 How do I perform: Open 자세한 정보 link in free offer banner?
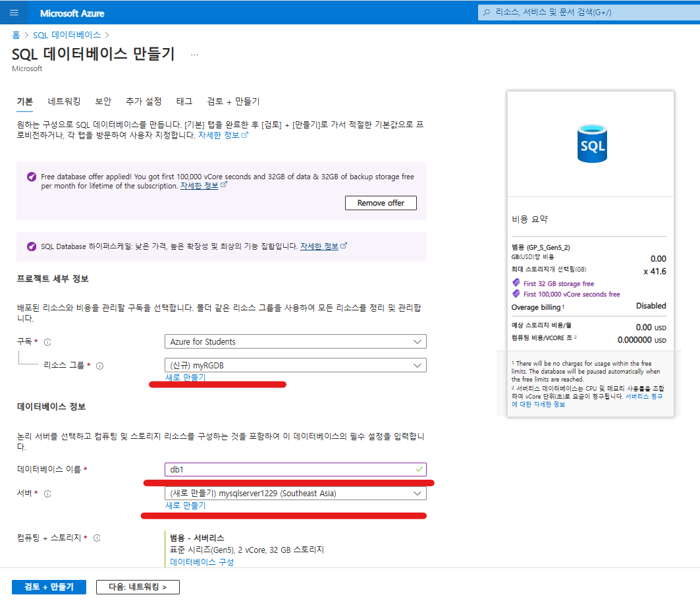click(x=199, y=186)
